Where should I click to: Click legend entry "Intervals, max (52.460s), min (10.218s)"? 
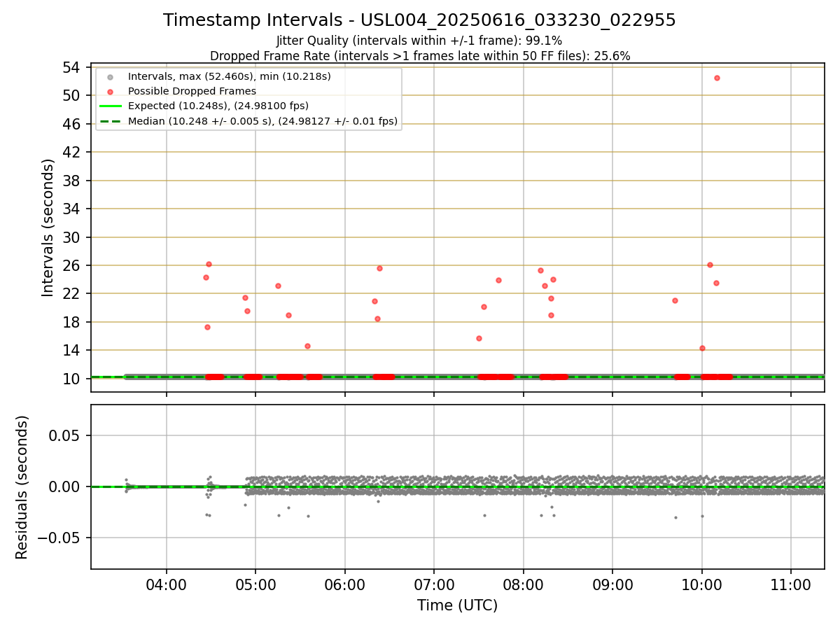(230, 76)
